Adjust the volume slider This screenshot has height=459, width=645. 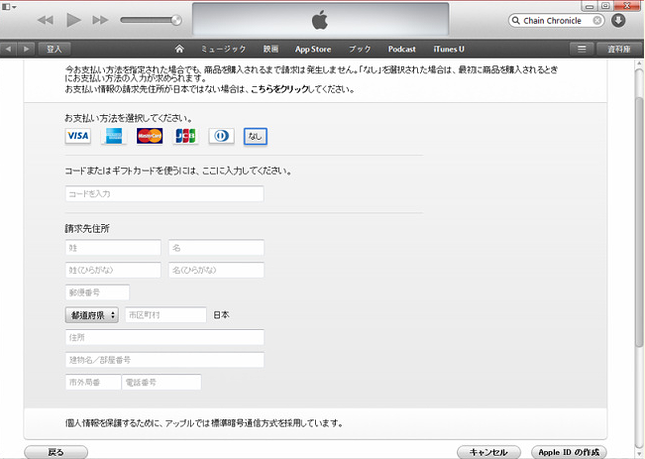pyautogui.click(x=152, y=20)
